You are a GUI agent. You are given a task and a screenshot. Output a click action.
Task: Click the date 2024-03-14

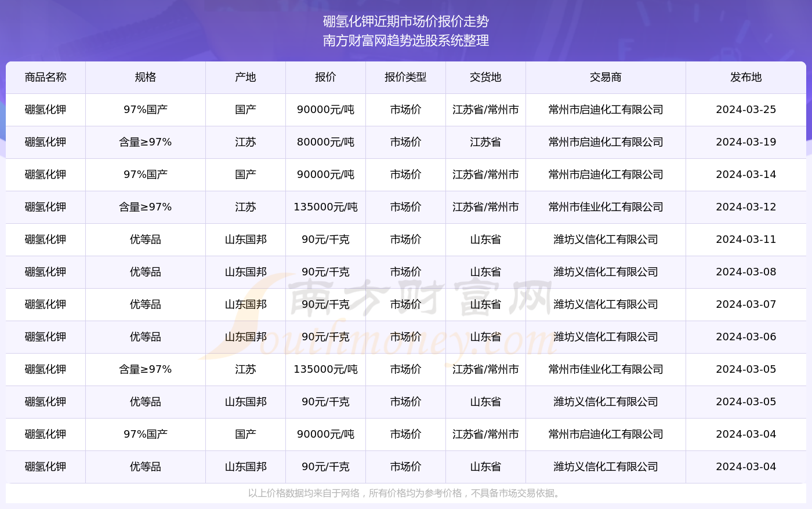click(746, 174)
